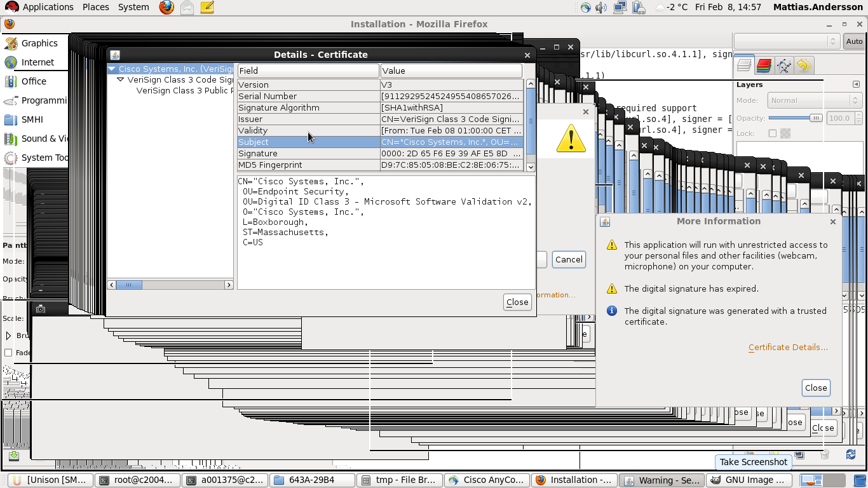Switch to the [Unison [SM... taskbar item
This screenshot has width=868, height=488.
point(50,480)
